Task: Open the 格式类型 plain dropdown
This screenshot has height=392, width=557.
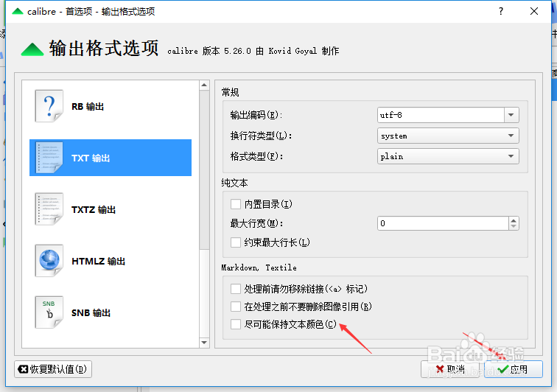Action: click(x=448, y=156)
